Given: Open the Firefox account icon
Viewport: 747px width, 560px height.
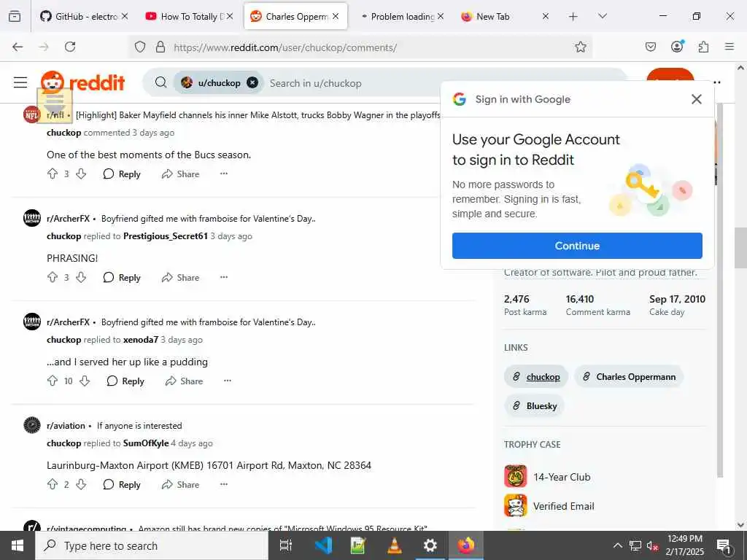Looking at the screenshot, I should (677, 46).
